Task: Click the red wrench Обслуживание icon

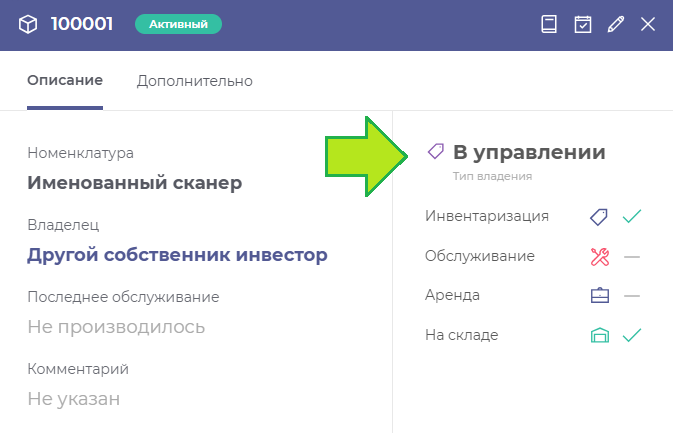Action: click(599, 256)
